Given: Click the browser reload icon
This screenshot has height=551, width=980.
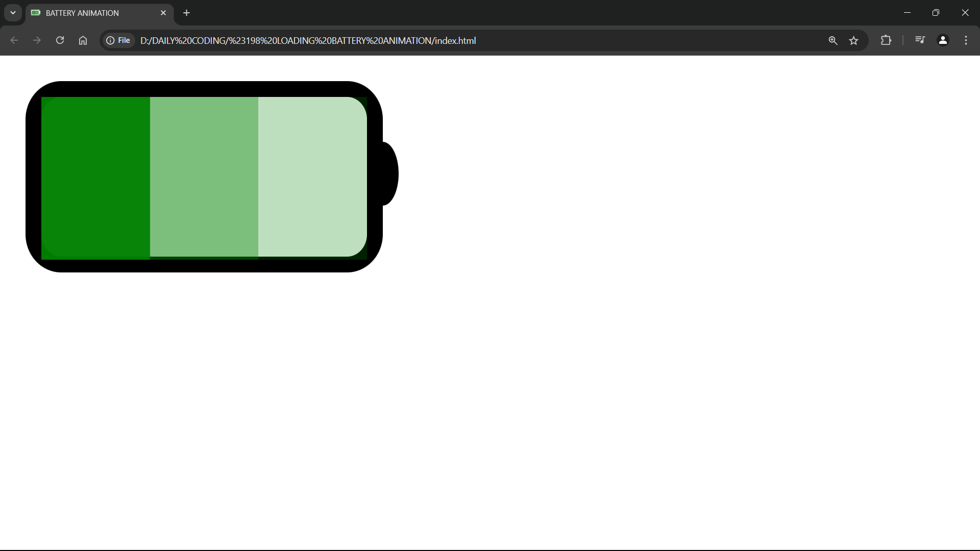Looking at the screenshot, I should click(x=60, y=40).
